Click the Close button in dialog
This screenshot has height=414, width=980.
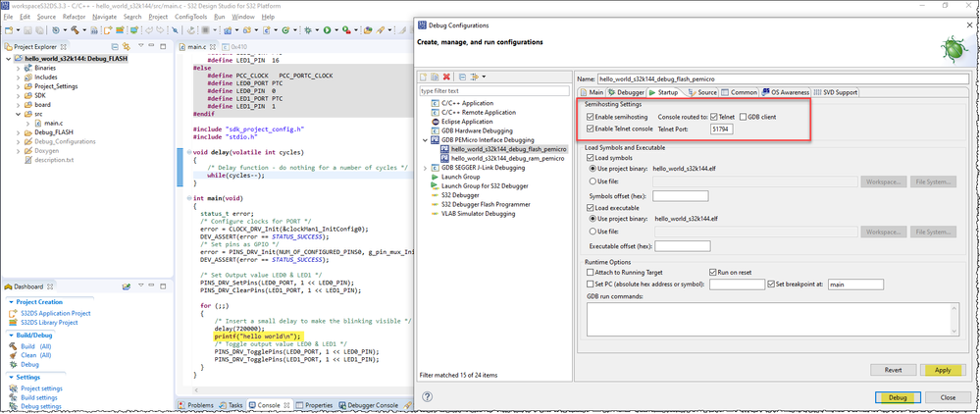tap(948, 397)
